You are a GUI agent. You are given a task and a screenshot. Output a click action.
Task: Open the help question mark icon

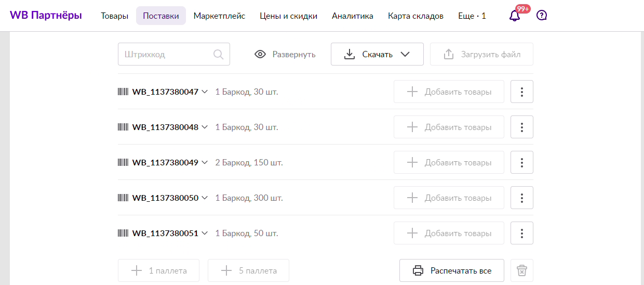(x=542, y=16)
